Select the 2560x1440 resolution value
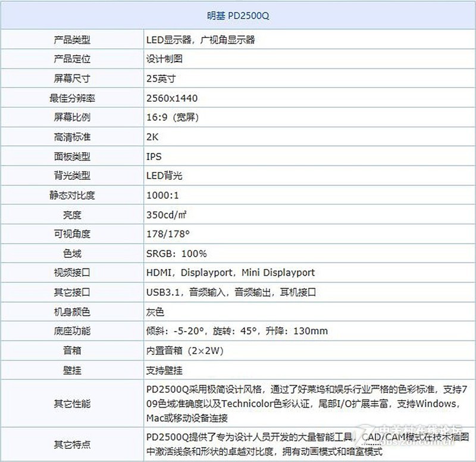 (x=169, y=98)
